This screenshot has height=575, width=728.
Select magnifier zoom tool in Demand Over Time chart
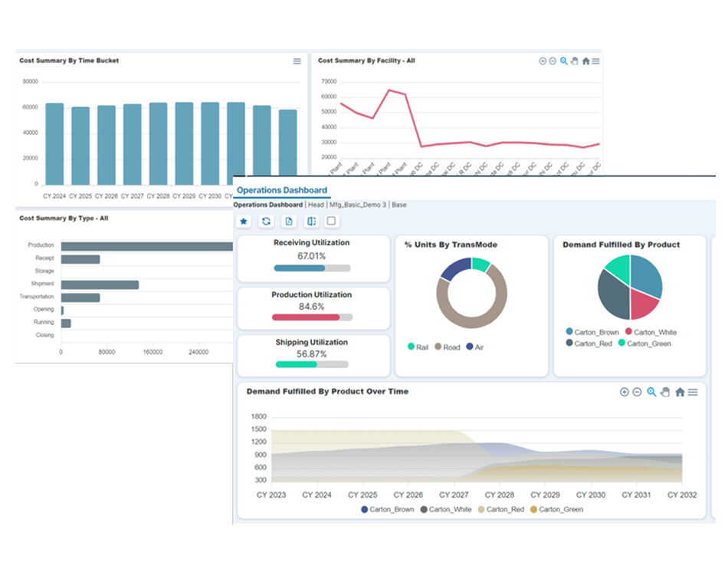(x=651, y=392)
